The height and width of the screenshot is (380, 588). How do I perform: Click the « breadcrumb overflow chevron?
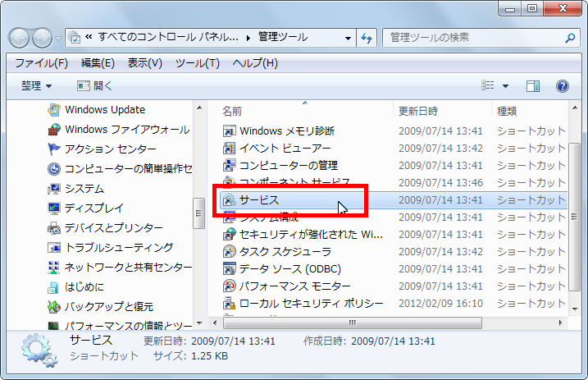pyautogui.click(x=89, y=37)
